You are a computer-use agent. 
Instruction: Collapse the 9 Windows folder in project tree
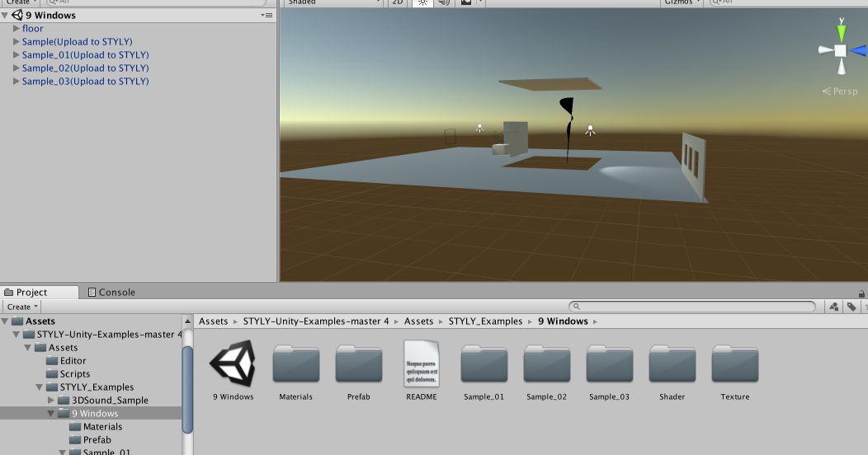click(51, 414)
